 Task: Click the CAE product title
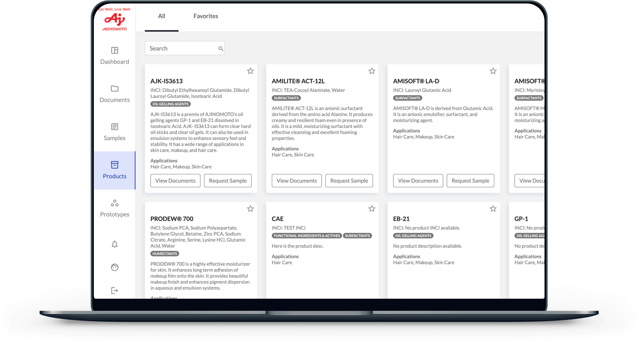click(278, 219)
